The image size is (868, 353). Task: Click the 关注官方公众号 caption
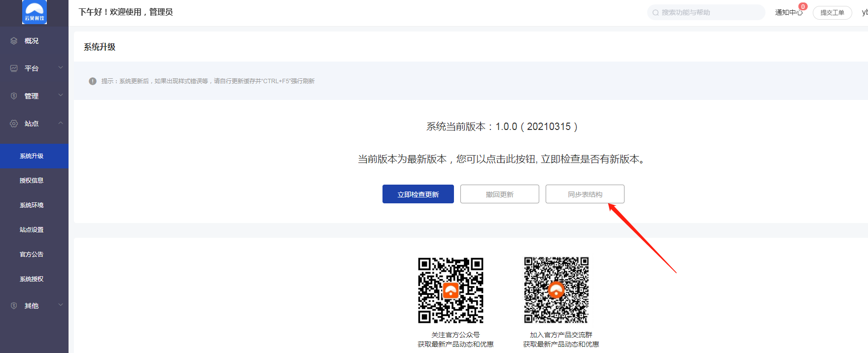coord(455,335)
